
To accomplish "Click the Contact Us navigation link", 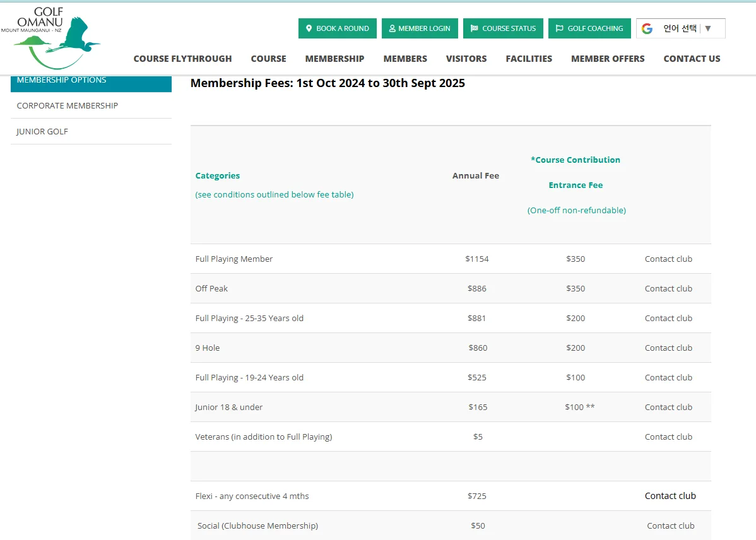I will coord(692,59).
